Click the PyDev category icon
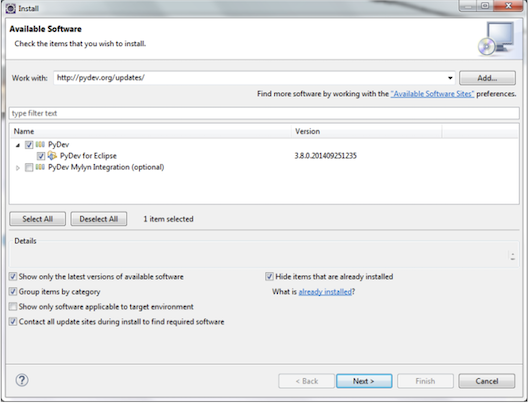This screenshot has height=403, width=528. (x=40, y=145)
